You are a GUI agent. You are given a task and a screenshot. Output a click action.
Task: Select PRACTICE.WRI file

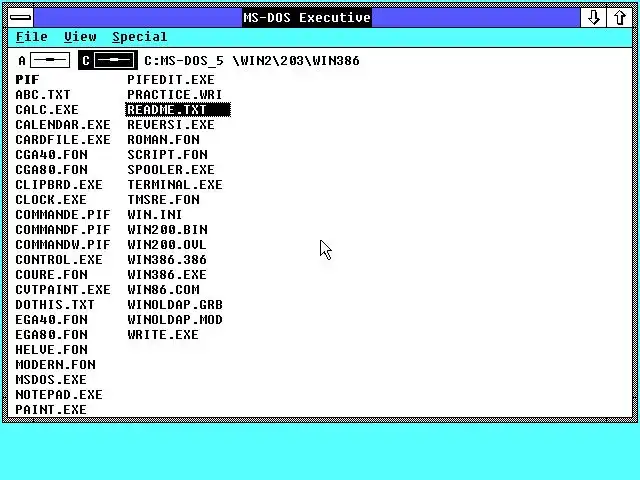point(175,95)
